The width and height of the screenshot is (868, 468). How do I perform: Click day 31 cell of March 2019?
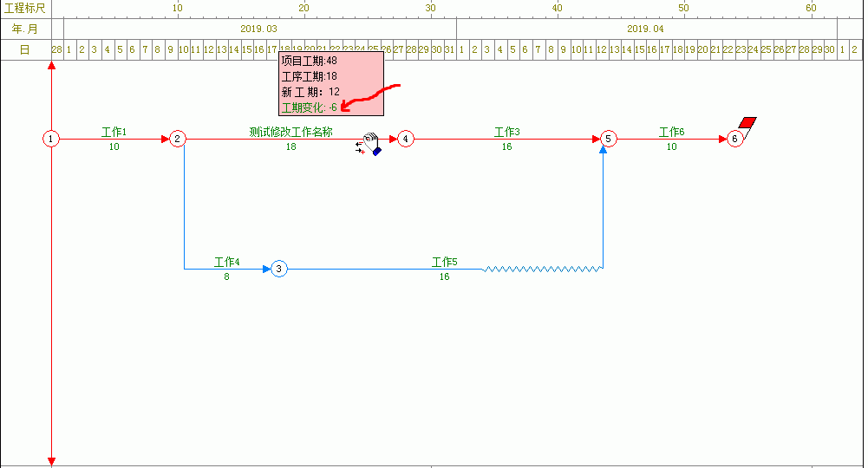click(449, 49)
